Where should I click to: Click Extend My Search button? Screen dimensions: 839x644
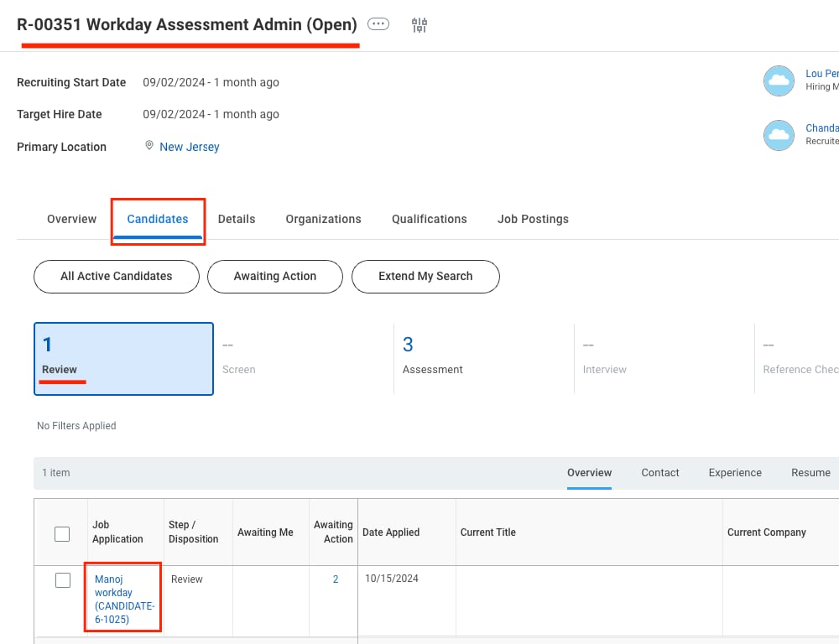tap(425, 277)
